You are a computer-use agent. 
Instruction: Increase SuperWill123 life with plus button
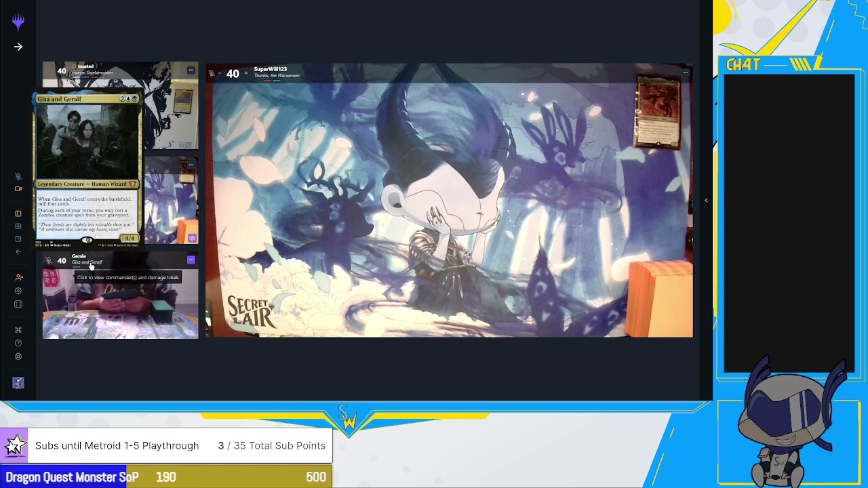coord(245,73)
